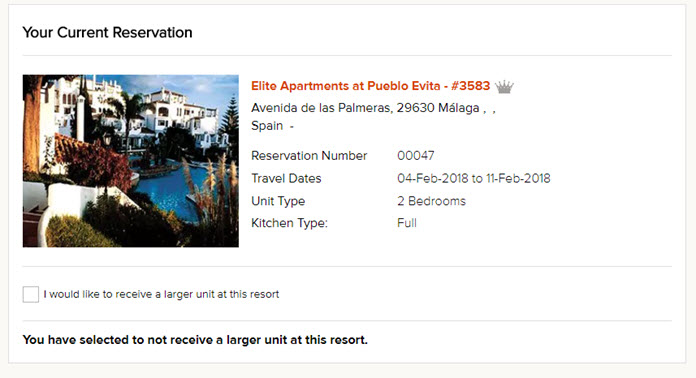Click the Spain country text
696x378 pixels.
tap(267, 126)
